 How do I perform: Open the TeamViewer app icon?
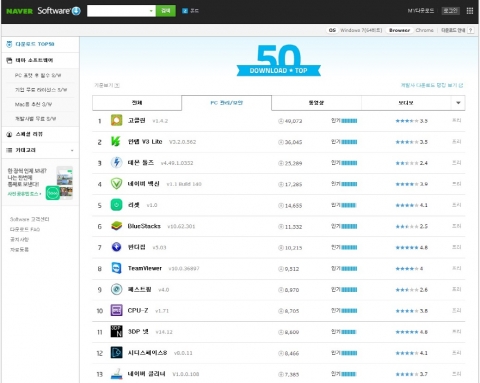click(116, 268)
